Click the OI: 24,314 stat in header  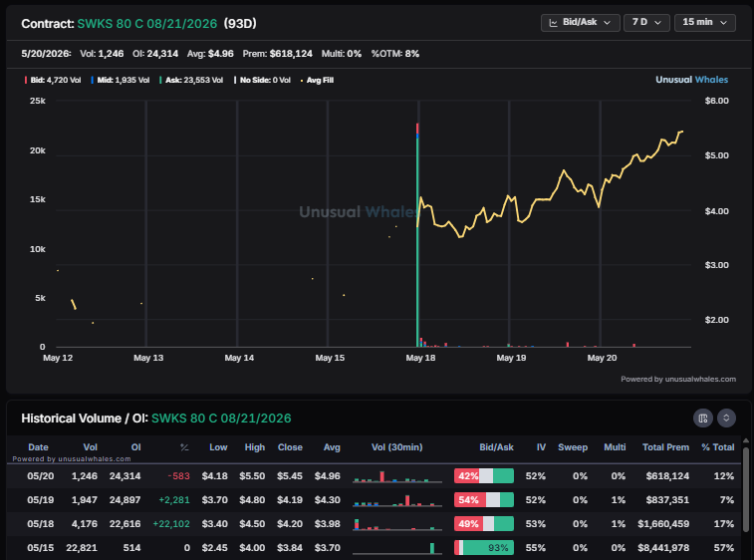[x=155, y=54]
